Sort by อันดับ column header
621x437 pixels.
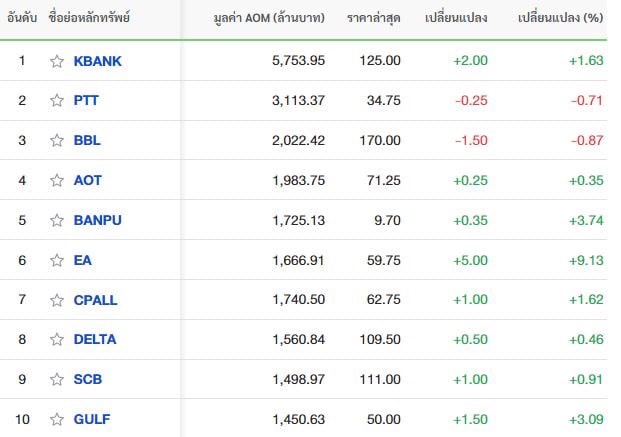pyautogui.click(x=22, y=18)
